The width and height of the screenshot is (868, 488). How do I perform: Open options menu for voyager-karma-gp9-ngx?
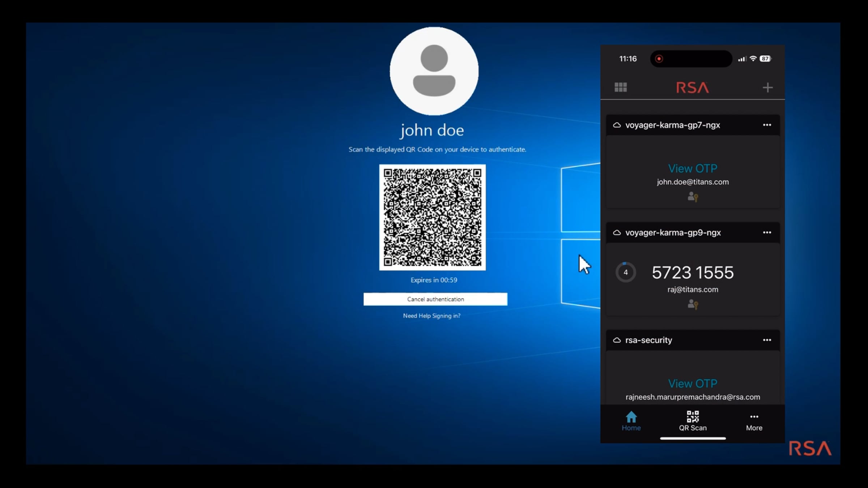click(767, 232)
